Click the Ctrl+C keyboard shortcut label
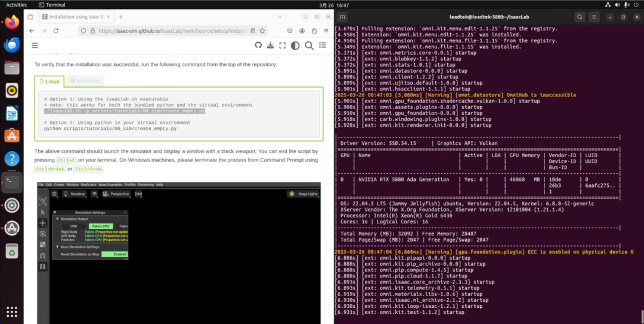The width and height of the screenshot is (644, 324). 66,160
